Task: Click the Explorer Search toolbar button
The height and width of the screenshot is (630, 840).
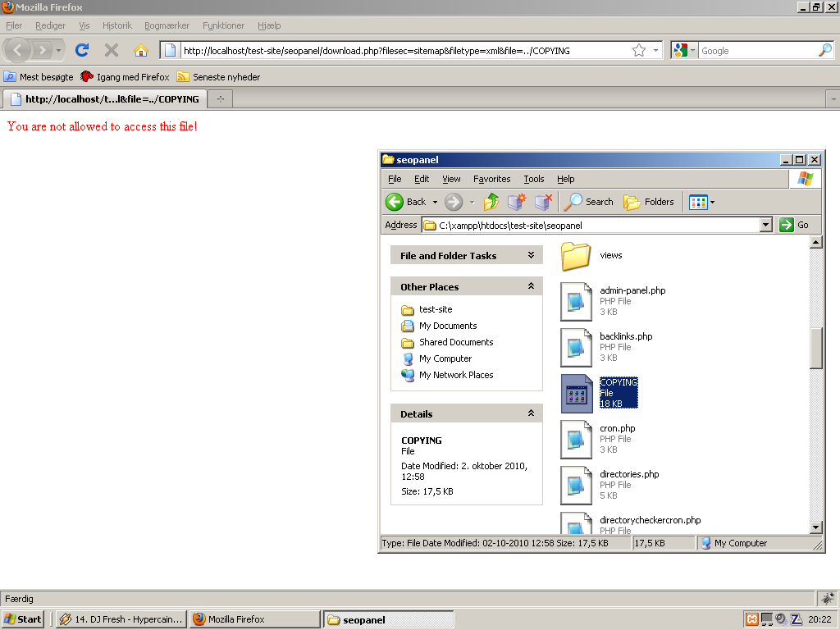Action: pyautogui.click(x=588, y=202)
